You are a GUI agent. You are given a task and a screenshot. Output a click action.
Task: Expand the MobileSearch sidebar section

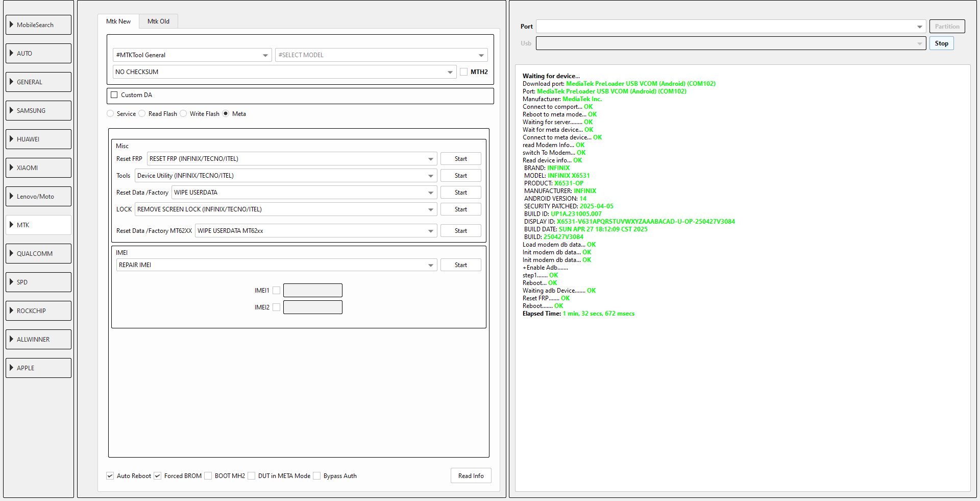[x=38, y=25]
